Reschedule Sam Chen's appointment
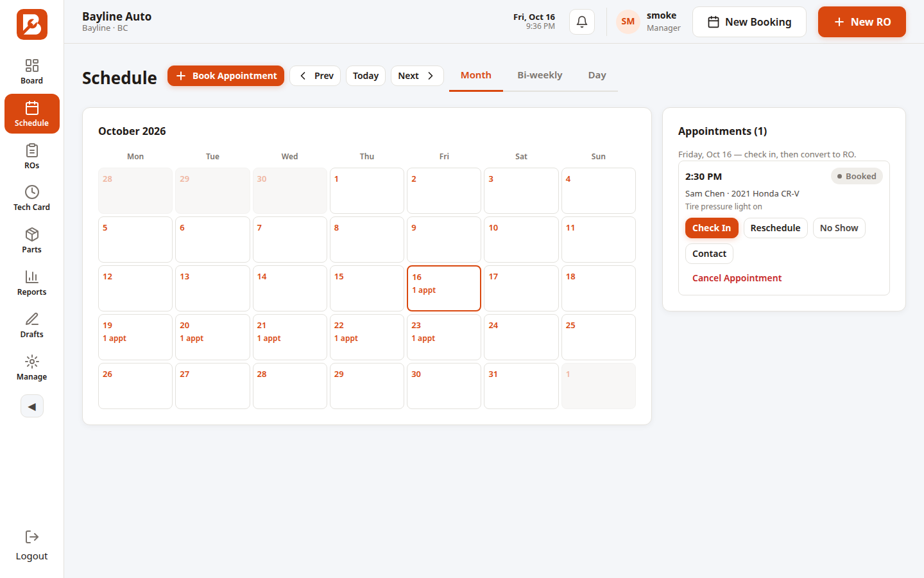The width and height of the screenshot is (924, 578). pos(775,228)
